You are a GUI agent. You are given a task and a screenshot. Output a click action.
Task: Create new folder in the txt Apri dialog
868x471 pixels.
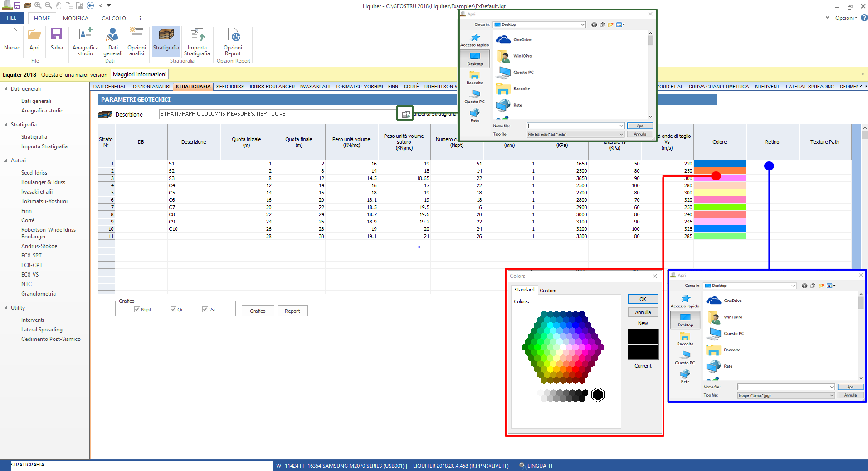(611, 24)
